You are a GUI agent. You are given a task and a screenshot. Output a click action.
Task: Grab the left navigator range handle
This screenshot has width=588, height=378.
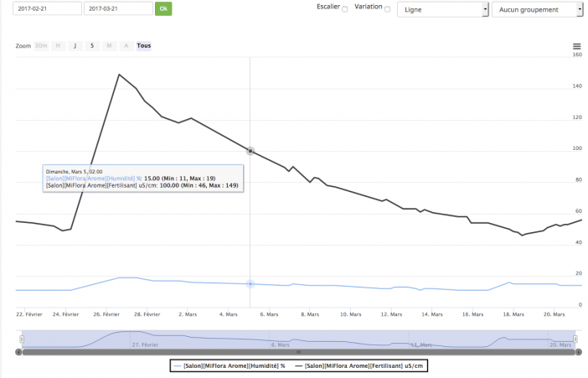point(22,339)
